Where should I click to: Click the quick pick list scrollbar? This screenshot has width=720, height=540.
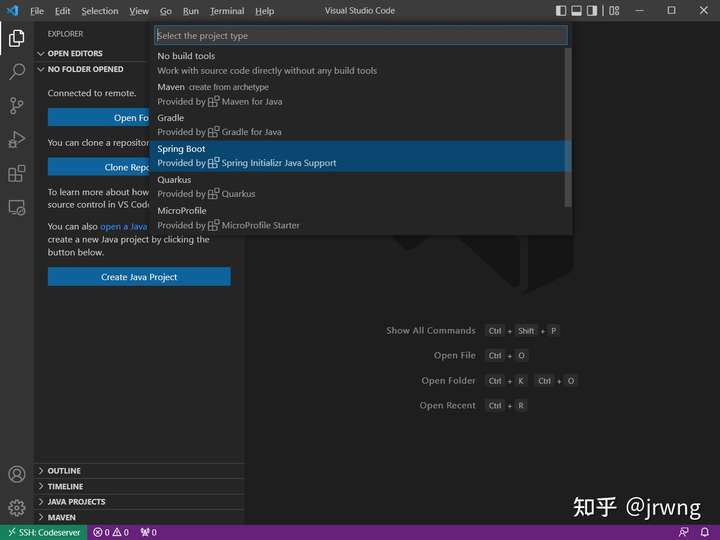click(x=568, y=127)
